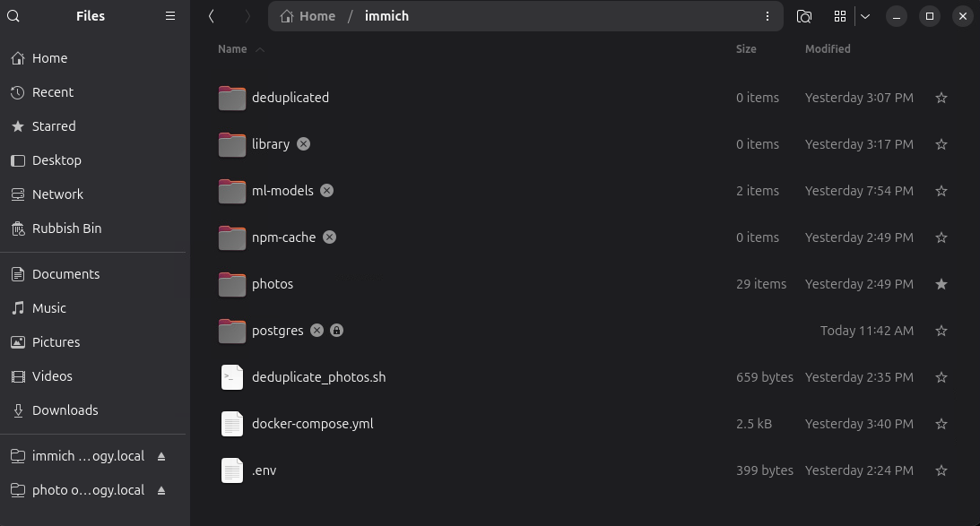This screenshot has width=980, height=526.
Task: Star the docker-compose.yml file
Action: click(941, 424)
